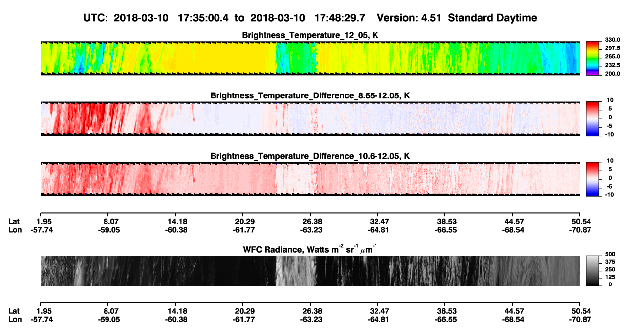Click latitude tick 32.47 under the WFC Radiance panel
The height and width of the screenshot is (330, 644).
click(377, 311)
